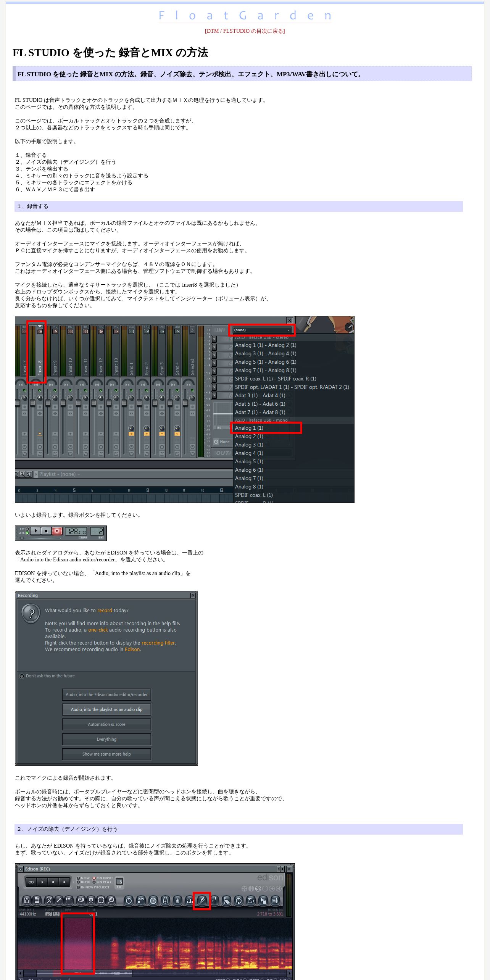Screen dimensions: 490x980
Task: Open mixer effect slot 8 dropdown arrow
Action: coord(214,395)
